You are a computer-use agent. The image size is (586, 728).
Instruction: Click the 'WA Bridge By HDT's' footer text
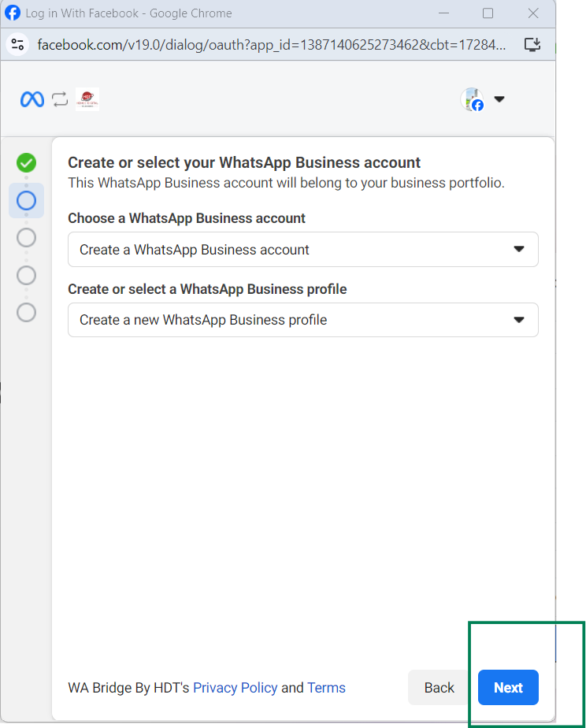click(x=128, y=688)
